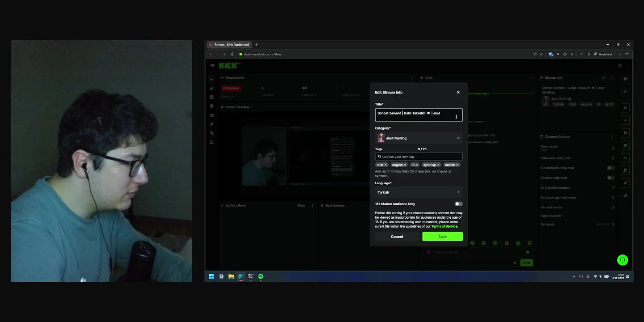Open the Just Chatting category dropdown
Screen dimensions: 644x322
tap(419, 138)
